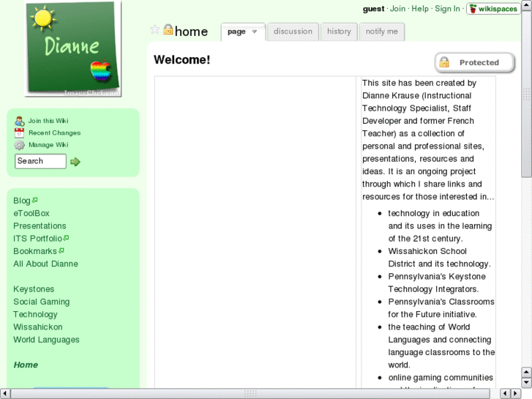Image resolution: width=532 pixels, height=399 pixels.
Task: Click the vertical scrollbar up arrow at top
Action: 527,5
